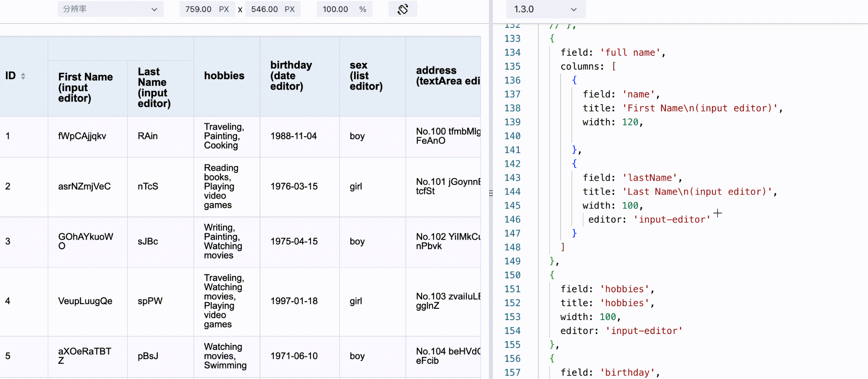Edit First Name cell fWpCAjjqkv
868x379 pixels.
(82, 136)
